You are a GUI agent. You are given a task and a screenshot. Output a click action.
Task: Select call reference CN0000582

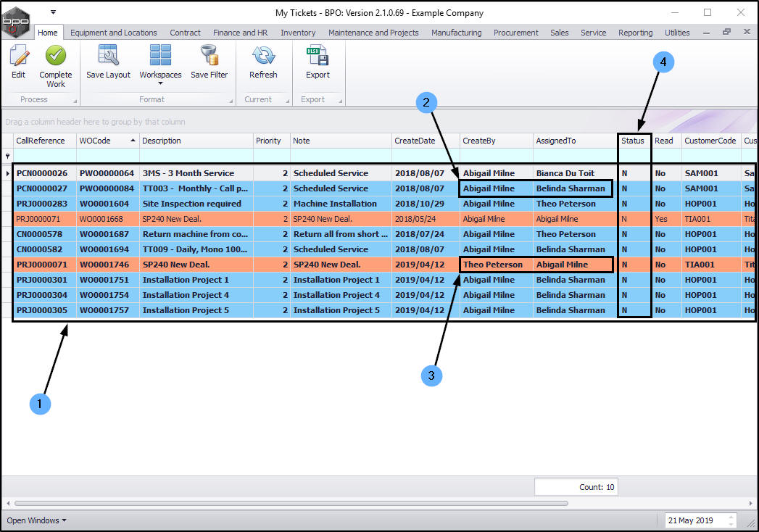[x=44, y=249]
